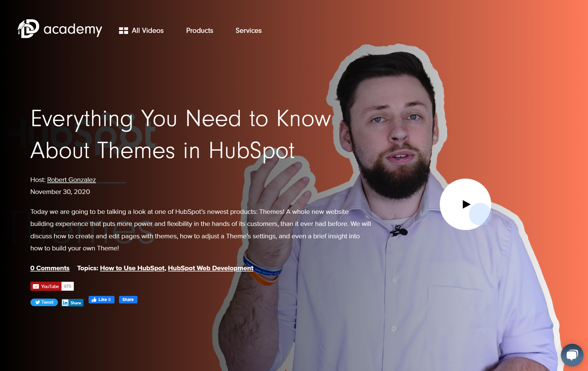Viewport: 588px width, 371px height.
Task: Open host Robert Gonzalez's profile link
Action: coord(71,180)
